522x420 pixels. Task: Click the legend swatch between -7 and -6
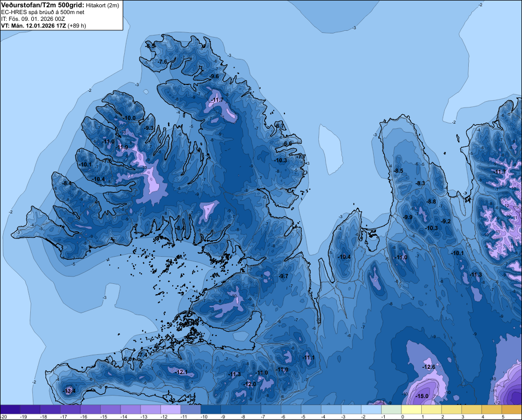click(x=271, y=410)
